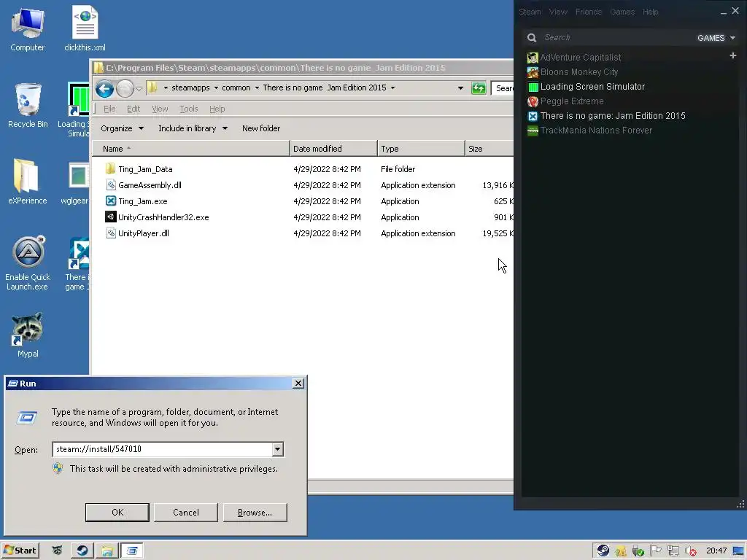Viewport: 747px width, 560px height.
Task: Open Mypal from the quick launch bar
Action: [x=57, y=551]
